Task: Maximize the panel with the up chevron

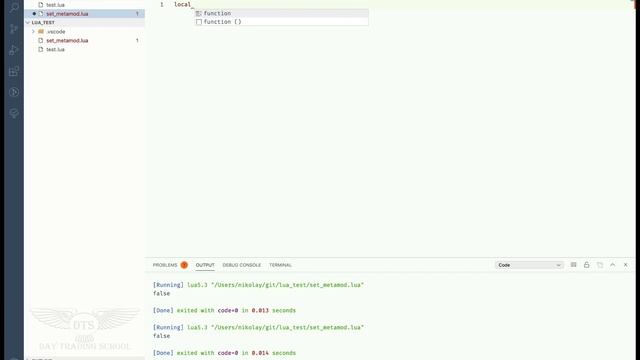Action: click(613, 265)
